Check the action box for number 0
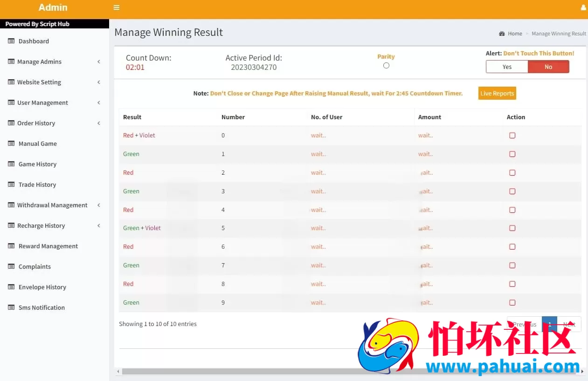 pyautogui.click(x=512, y=136)
